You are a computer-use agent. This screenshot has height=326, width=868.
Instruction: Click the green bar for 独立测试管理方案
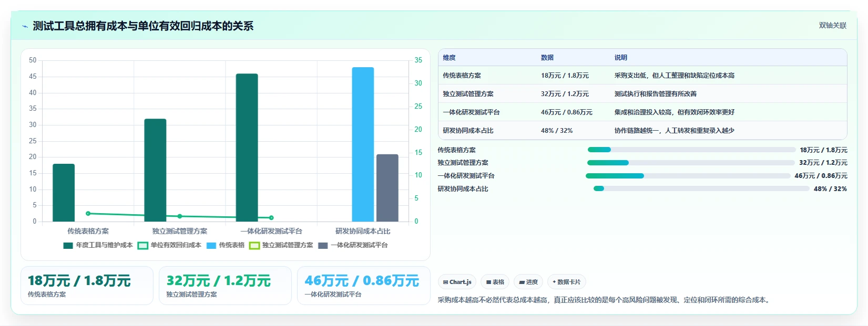tap(155, 170)
